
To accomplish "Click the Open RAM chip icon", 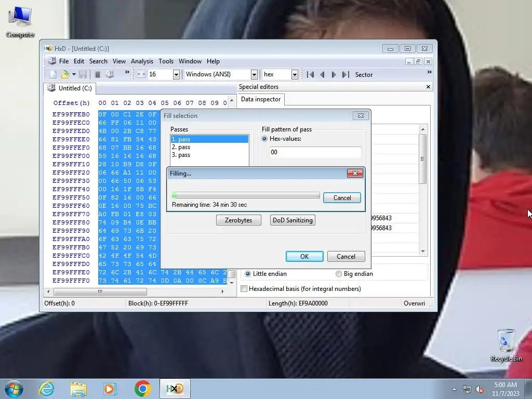I will (x=97, y=74).
